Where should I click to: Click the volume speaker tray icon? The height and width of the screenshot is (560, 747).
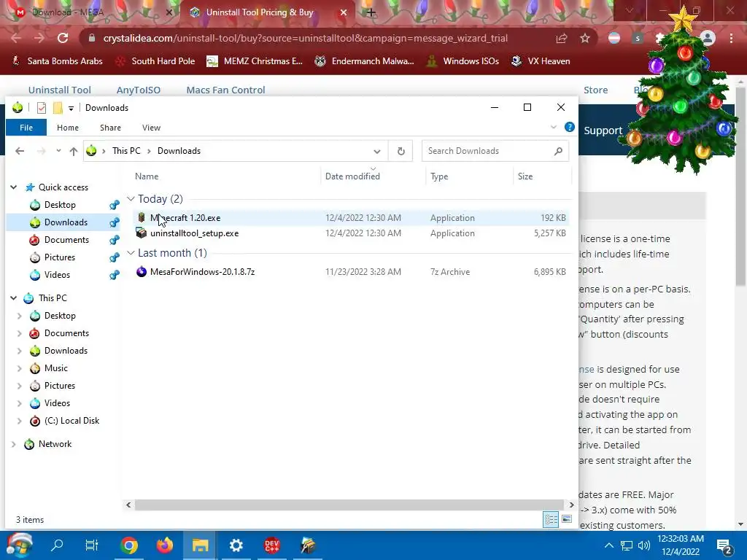click(643, 545)
